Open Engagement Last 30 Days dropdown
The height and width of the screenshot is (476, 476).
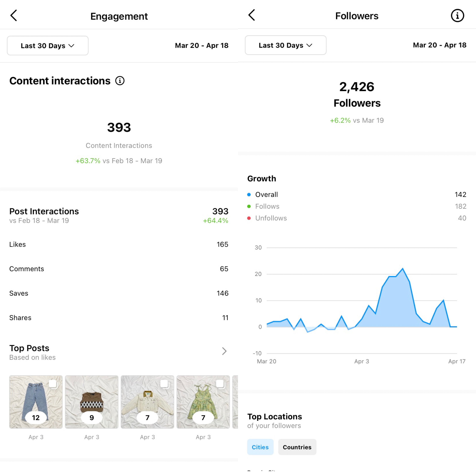pos(48,46)
